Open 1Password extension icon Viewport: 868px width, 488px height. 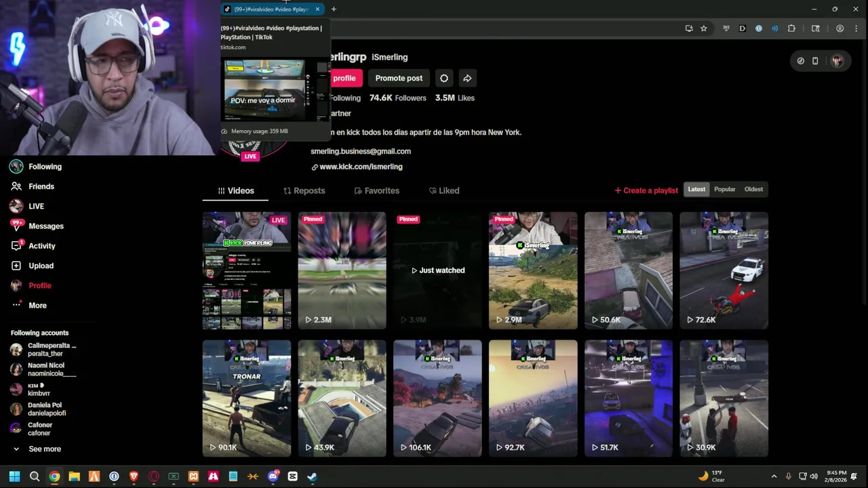coord(759,28)
